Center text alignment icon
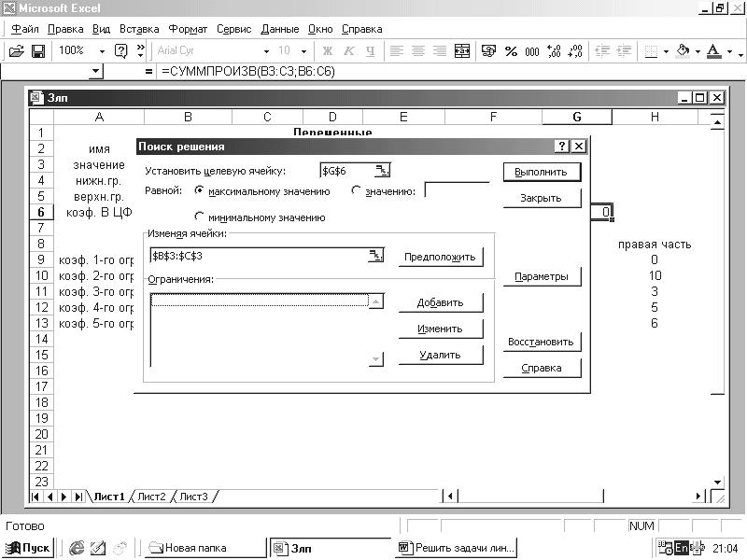This screenshot has width=747, height=560. point(417,51)
